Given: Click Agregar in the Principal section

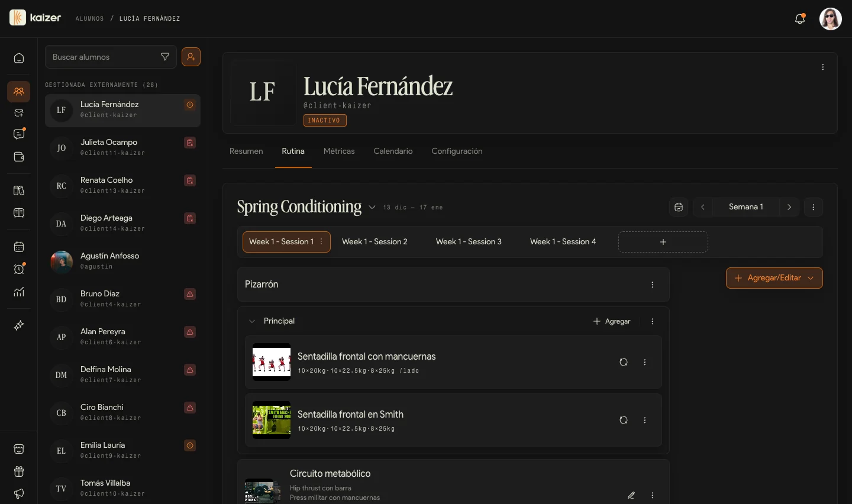Looking at the screenshot, I should click(612, 321).
